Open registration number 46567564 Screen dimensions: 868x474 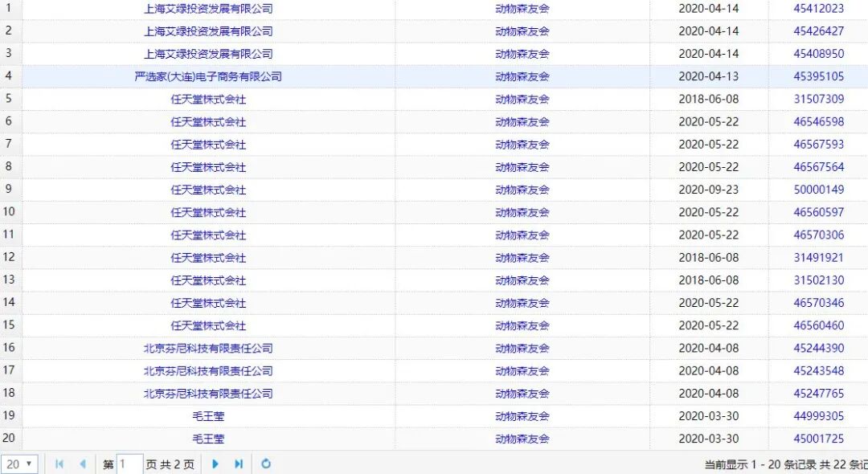click(x=819, y=167)
